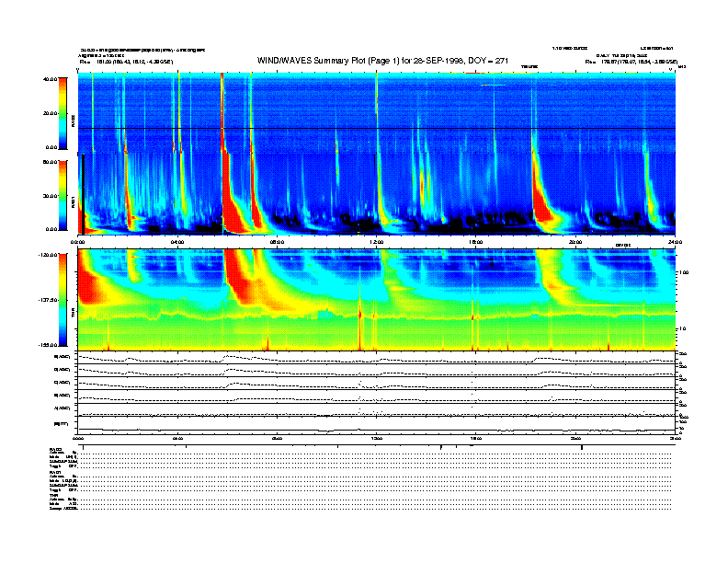The width and height of the screenshot is (728, 563).
Task: Click the 40.00 label on RAD2 scale
Action: [50, 79]
